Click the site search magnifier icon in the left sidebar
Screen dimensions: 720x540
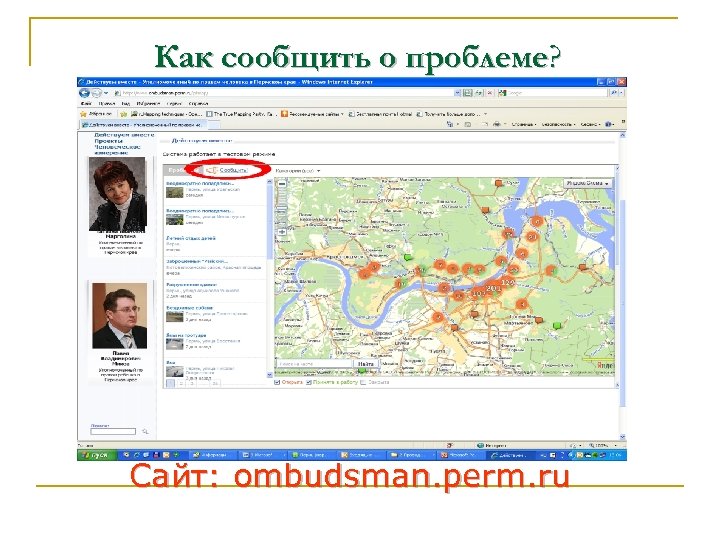(145, 432)
